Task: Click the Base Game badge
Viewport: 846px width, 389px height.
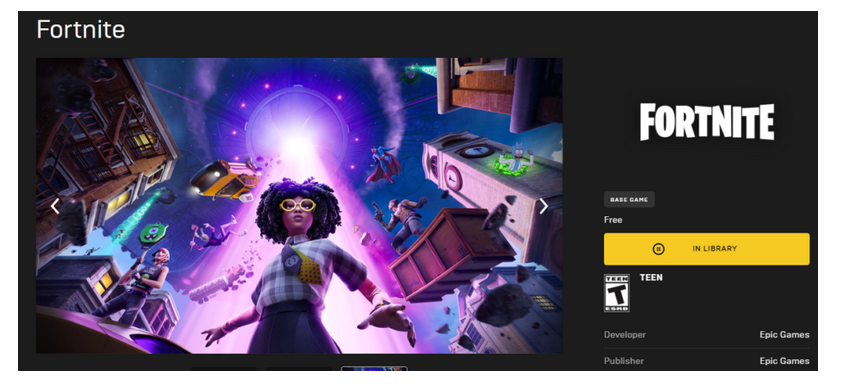Action: pyautogui.click(x=629, y=200)
